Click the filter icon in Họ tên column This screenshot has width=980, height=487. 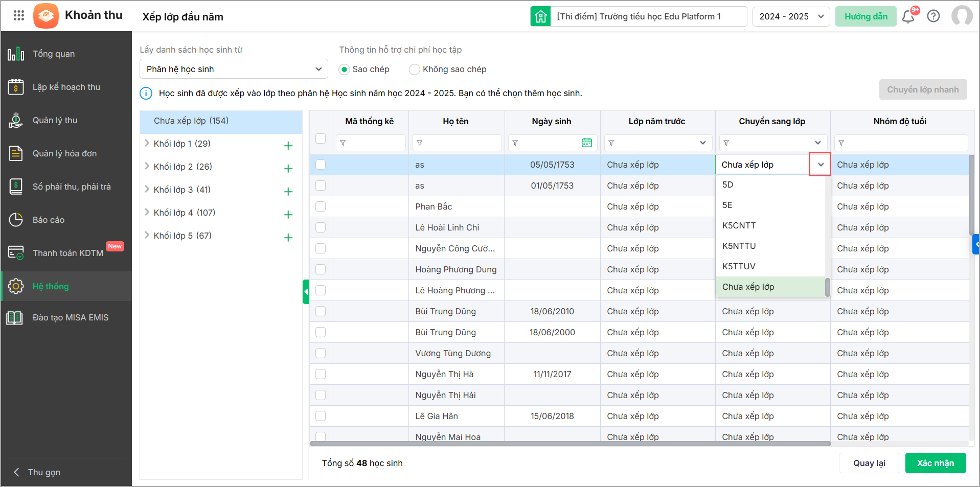(x=420, y=143)
